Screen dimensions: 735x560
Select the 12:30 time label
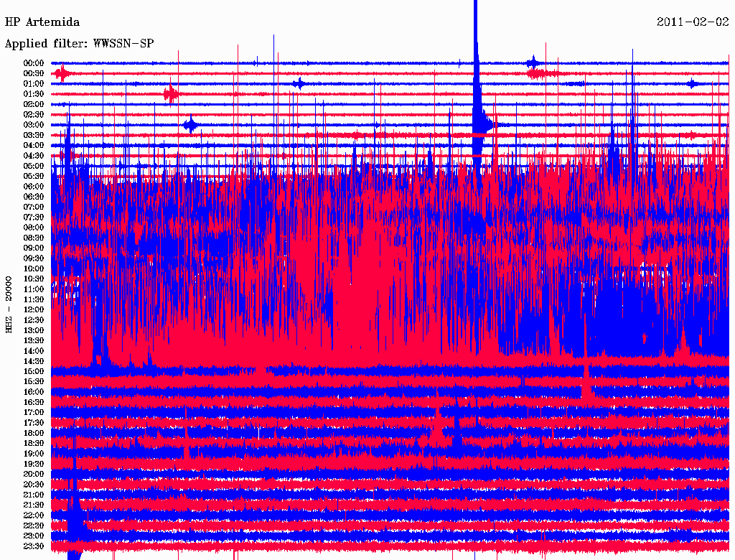pyautogui.click(x=34, y=320)
